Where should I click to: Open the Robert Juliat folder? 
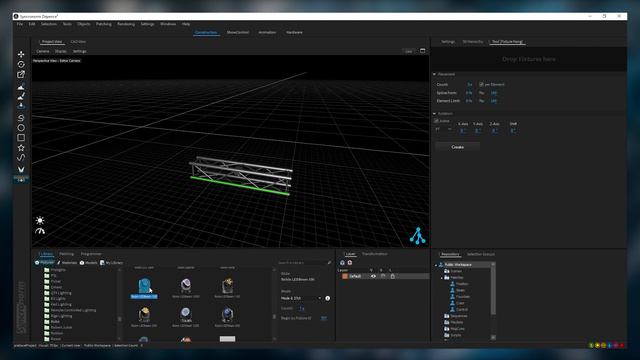point(61,327)
